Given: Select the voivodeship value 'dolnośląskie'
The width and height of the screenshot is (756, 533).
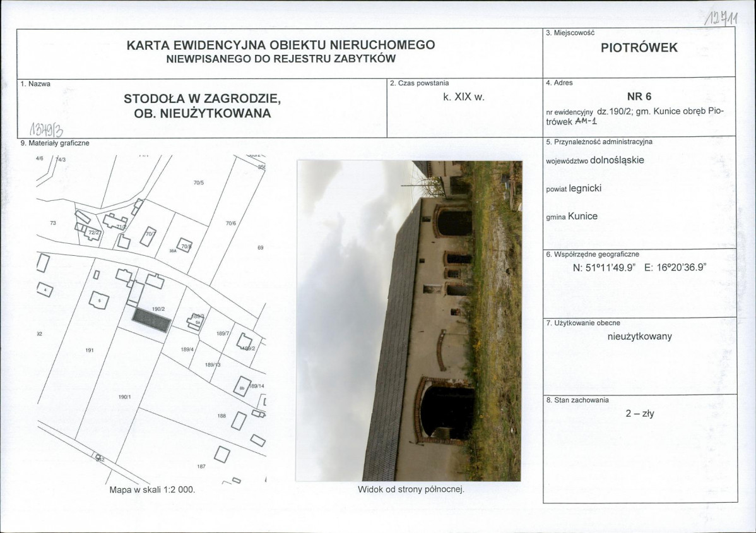Looking at the screenshot, I should coord(617,160).
